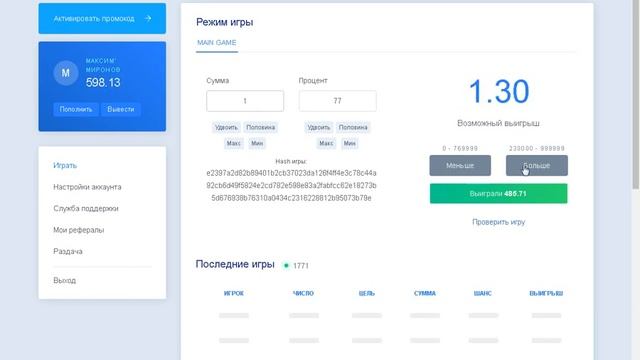
Task: Click the M user avatar
Action: 65,73
